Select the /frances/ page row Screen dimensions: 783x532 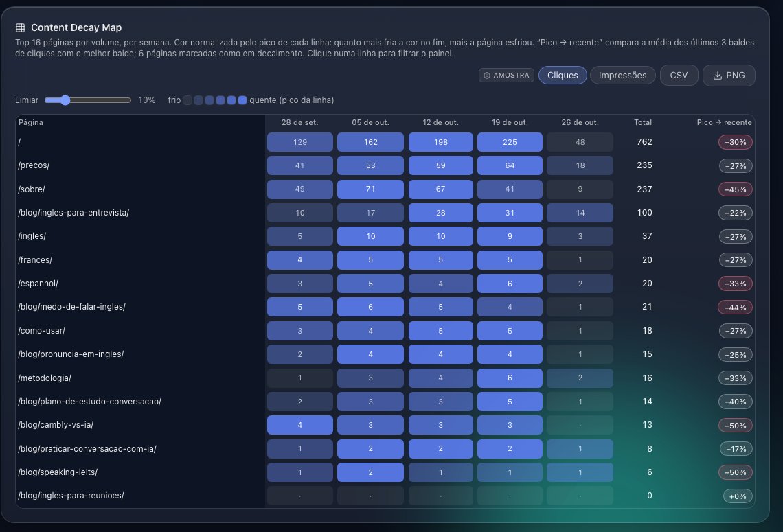tap(385, 260)
